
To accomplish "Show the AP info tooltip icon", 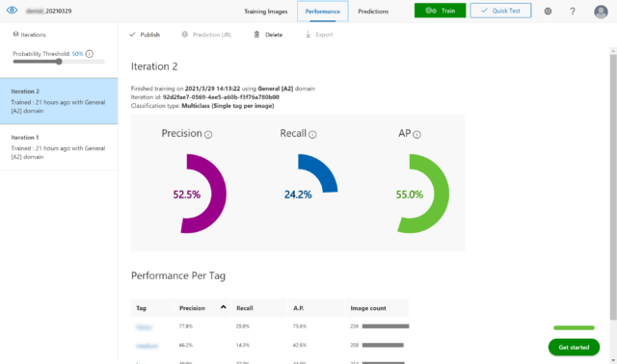I will (x=416, y=135).
